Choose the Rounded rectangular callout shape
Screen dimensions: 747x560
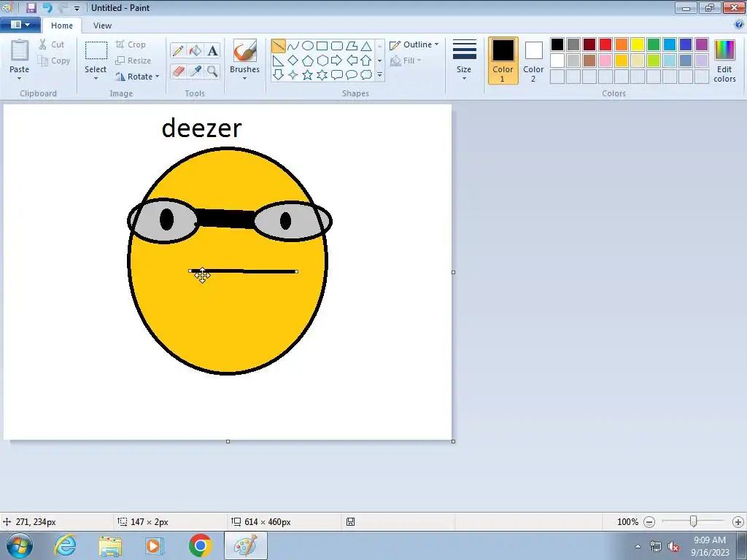coord(337,75)
